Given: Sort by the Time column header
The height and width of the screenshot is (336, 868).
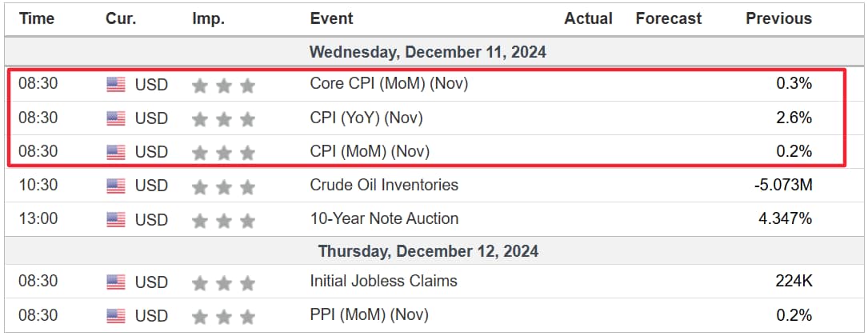Looking at the screenshot, I should click(x=37, y=18).
